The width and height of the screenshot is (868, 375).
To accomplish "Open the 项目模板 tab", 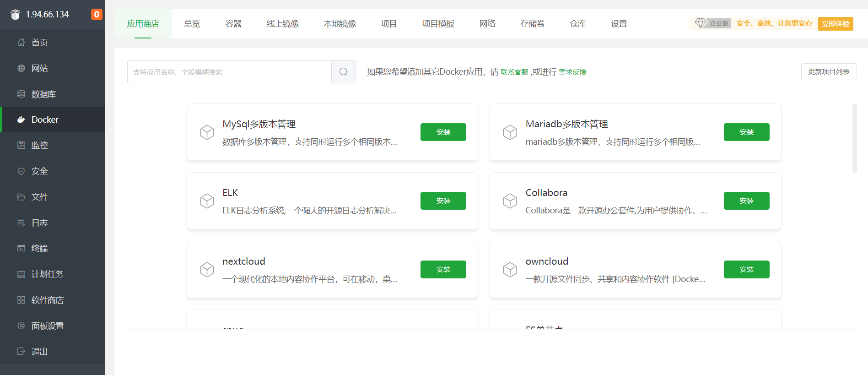I will tap(438, 24).
